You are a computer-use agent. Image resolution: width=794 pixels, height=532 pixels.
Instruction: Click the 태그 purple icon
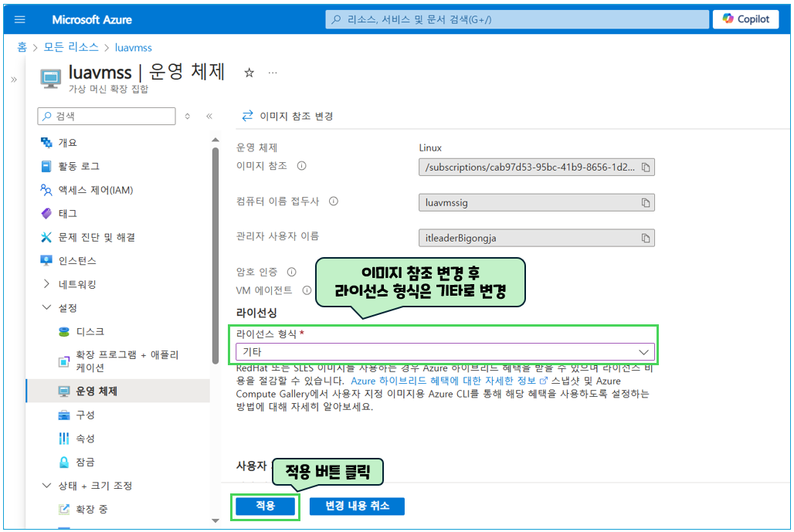point(46,214)
